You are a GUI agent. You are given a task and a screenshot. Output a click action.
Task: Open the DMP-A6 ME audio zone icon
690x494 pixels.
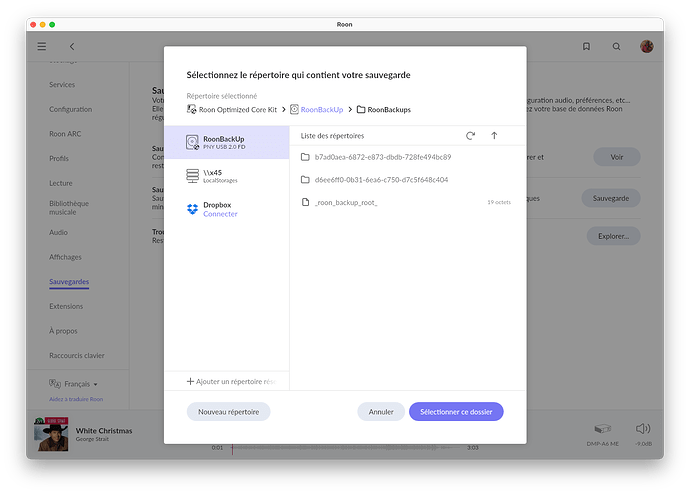tap(603, 429)
